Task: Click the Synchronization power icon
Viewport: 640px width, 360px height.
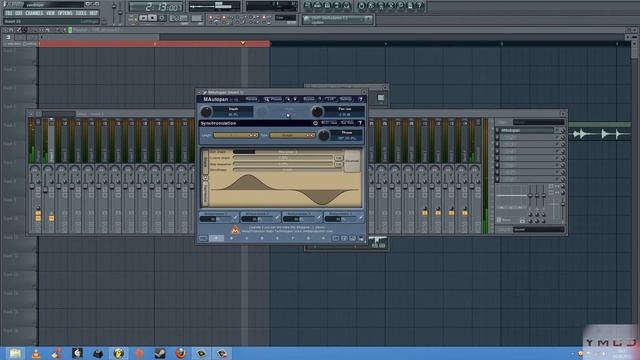Action: click(x=315, y=123)
